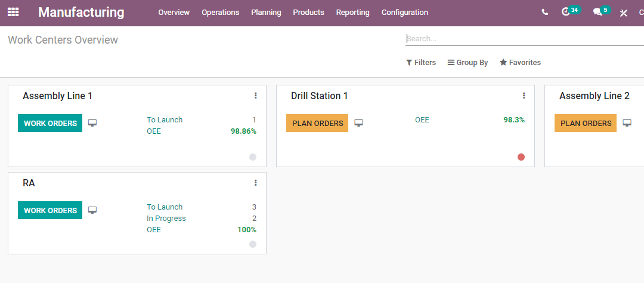The image size is (644, 283).
Task: Open the apps grid home menu
Action: pos(13,12)
